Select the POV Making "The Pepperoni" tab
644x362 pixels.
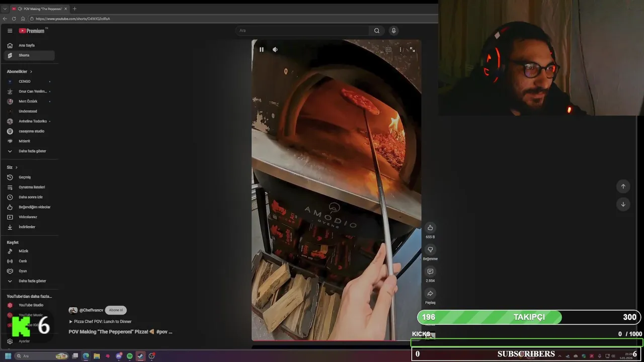click(x=39, y=9)
